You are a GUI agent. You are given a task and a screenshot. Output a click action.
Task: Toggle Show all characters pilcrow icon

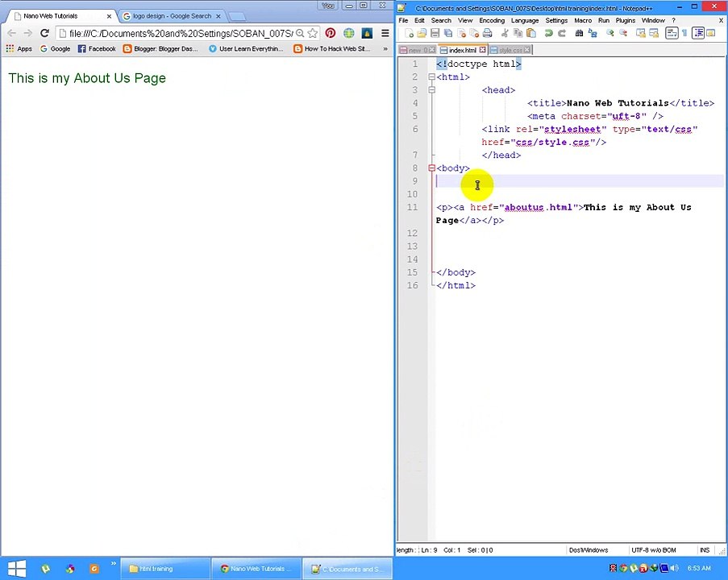coord(684,33)
